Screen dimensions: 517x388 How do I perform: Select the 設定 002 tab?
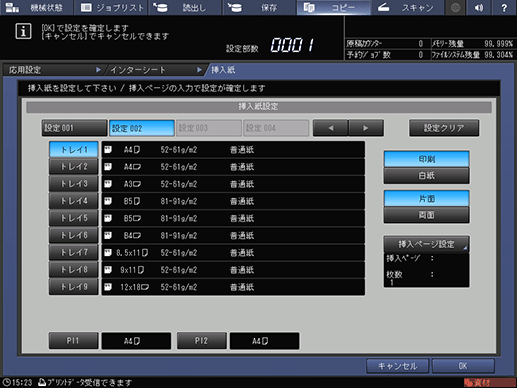click(x=142, y=128)
